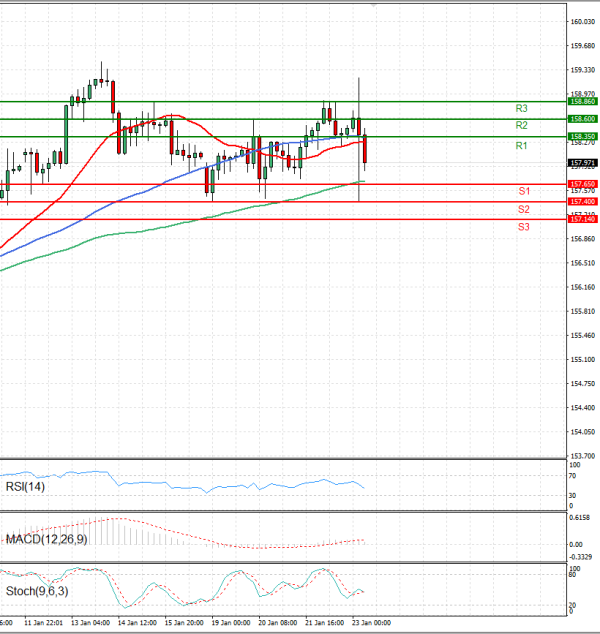Click the R2 resistance label
The width and height of the screenshot is (600, 634).
click(522, 125)
